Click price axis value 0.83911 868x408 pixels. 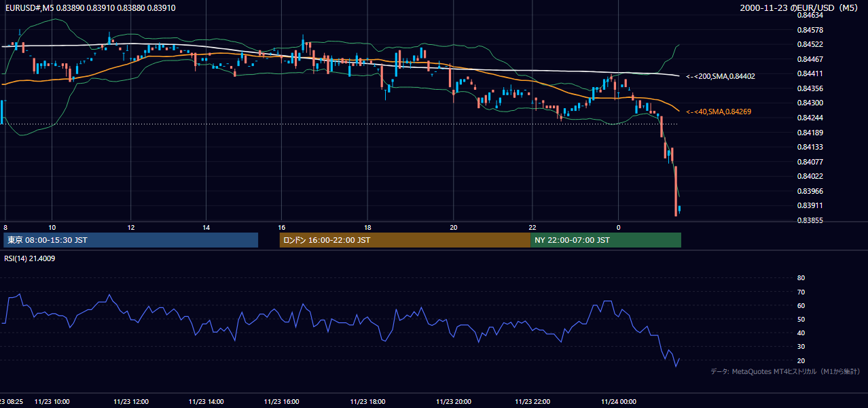810,205
